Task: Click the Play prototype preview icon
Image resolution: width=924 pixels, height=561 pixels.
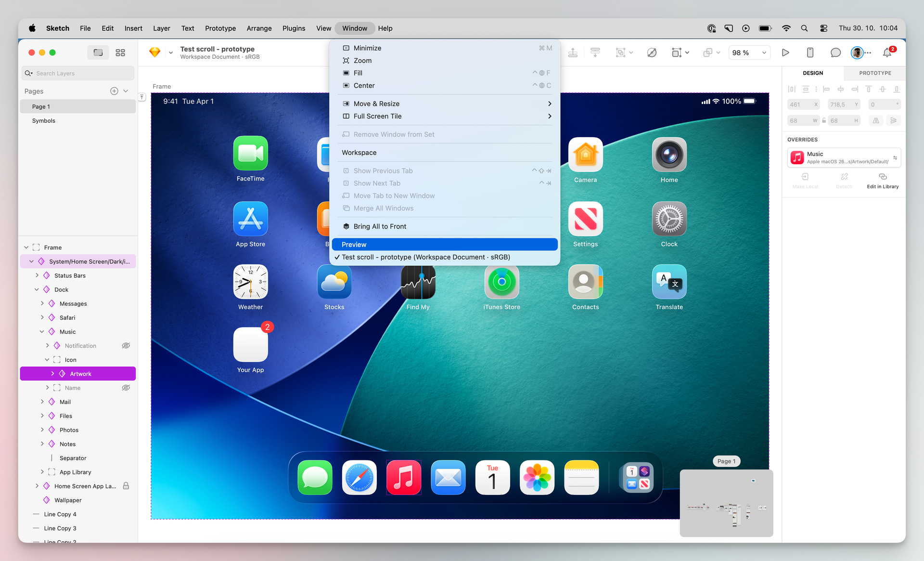Action: (x=785, y=52)
